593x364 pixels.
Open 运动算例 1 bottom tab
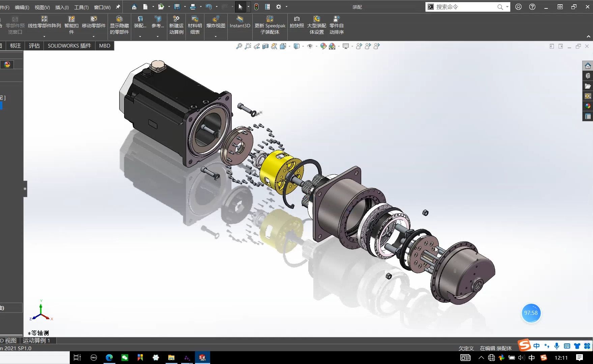36,340
